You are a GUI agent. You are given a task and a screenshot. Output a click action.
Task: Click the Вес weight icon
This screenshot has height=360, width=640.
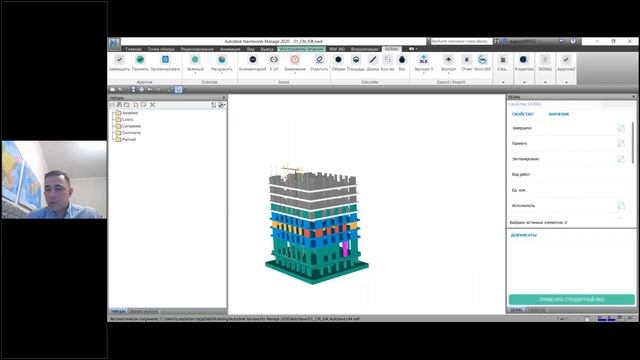click(x=402, y=60)
